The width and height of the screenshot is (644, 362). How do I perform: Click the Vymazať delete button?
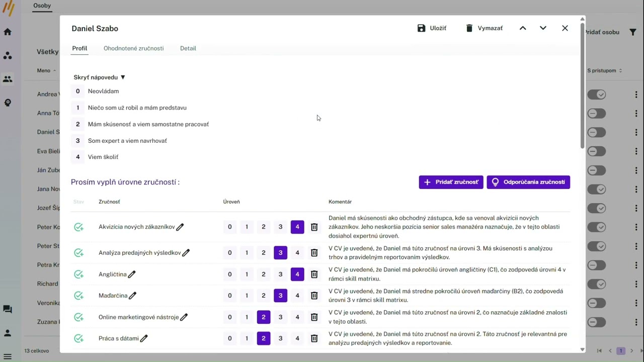(484, 28)
